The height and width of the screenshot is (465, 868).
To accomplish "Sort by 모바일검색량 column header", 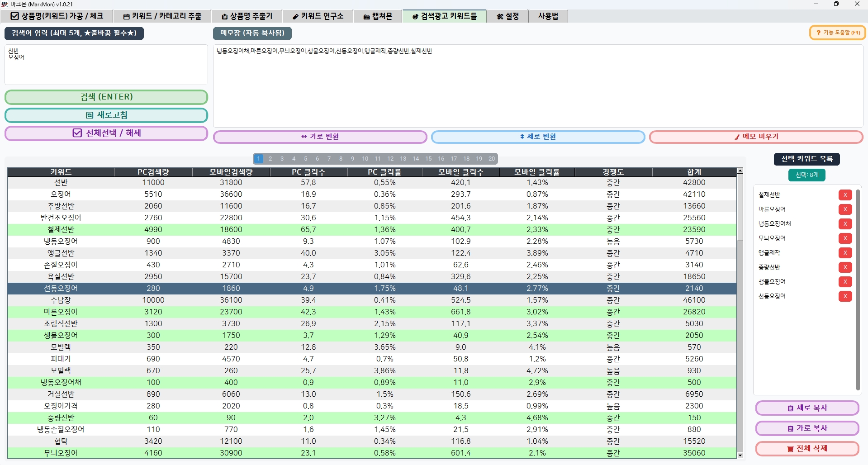I will (231, 172).
